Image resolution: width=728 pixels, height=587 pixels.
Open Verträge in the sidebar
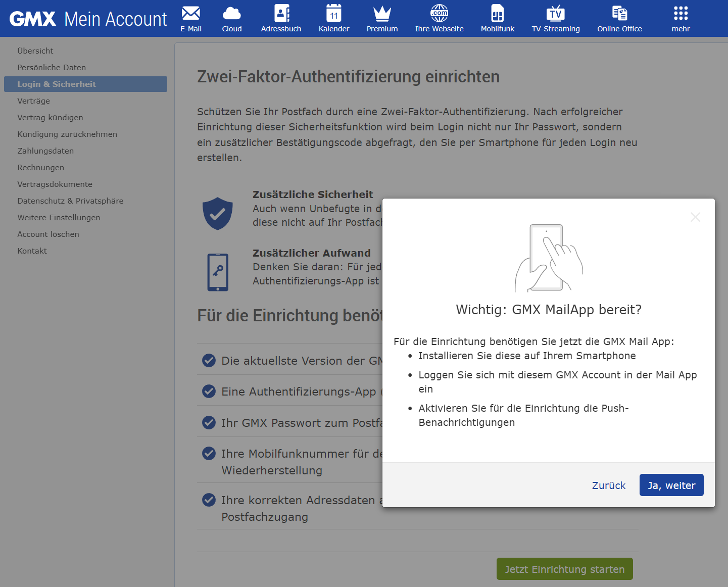(x=34, y=101)
